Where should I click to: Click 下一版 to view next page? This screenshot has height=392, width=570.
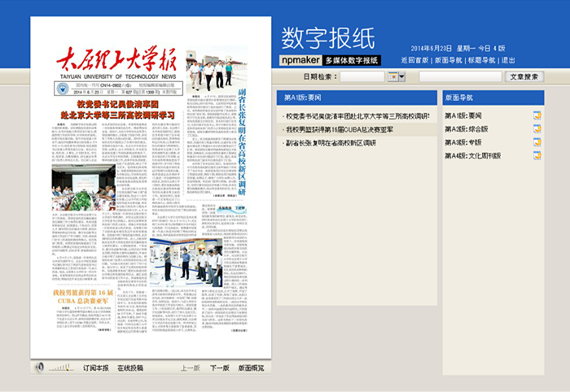220,368
